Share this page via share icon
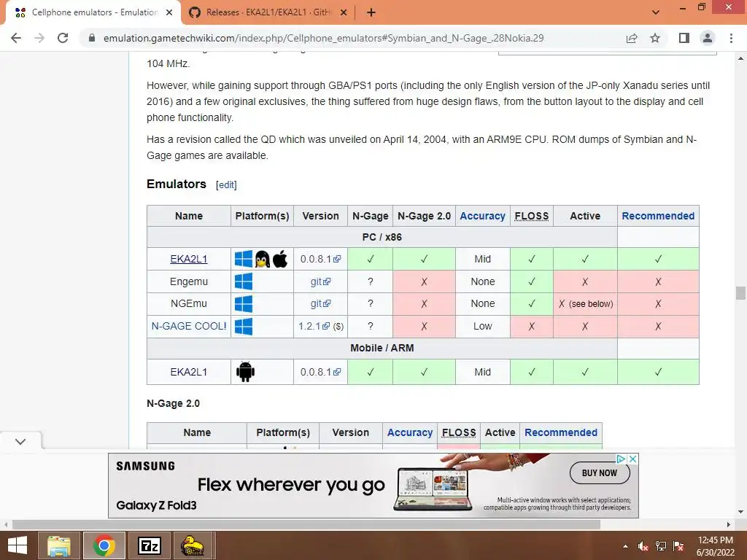Image resolution: width=747 pixels, height=560 pixels. click(x=632, y=38)
